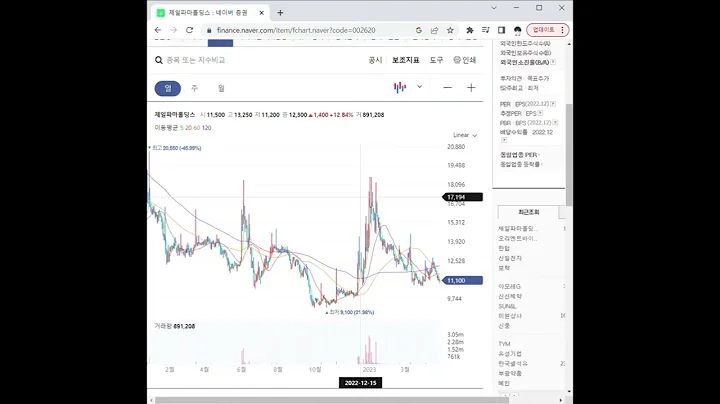Click the 거래량 891,208 volume label

[174, 326]
